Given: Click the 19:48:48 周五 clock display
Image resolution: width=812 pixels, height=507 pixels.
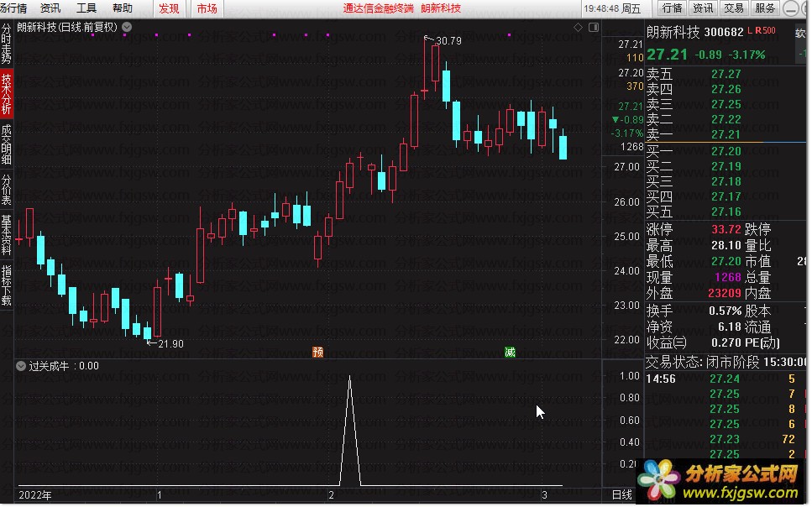Looking at the screenshot, I should (x=612, y=8).
